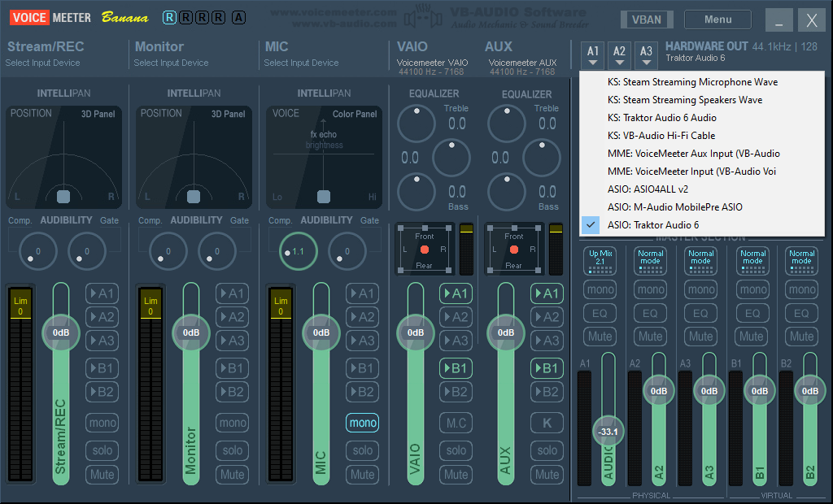Click the MIC fader knob at 0dB
Screen dimensions: 833x504
point(321,332)
